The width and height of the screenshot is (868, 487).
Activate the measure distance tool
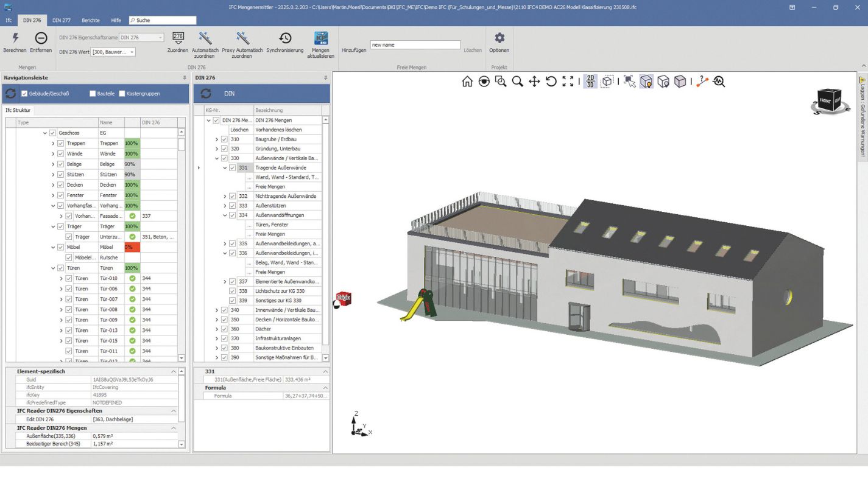pos(702,82)
